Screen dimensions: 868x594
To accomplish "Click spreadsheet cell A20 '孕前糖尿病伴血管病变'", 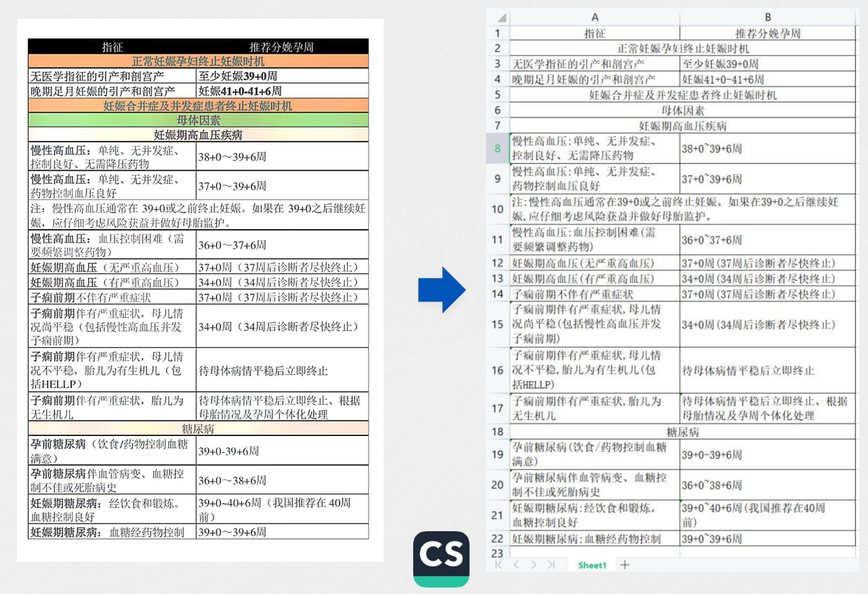I will tap(595, 485).
